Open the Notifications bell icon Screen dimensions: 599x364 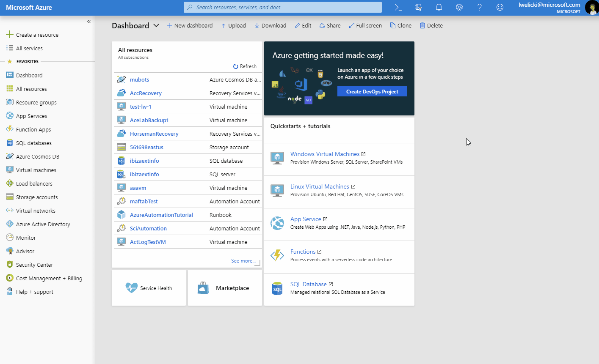point(439,7)
